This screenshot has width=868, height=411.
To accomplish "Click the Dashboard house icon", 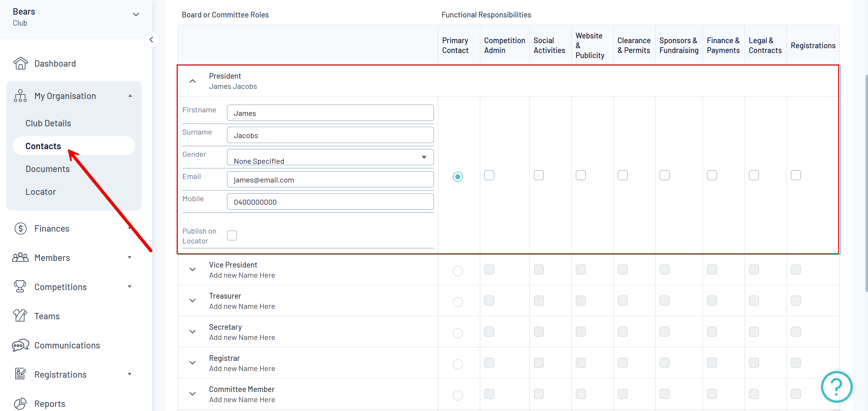I will 21,63.
